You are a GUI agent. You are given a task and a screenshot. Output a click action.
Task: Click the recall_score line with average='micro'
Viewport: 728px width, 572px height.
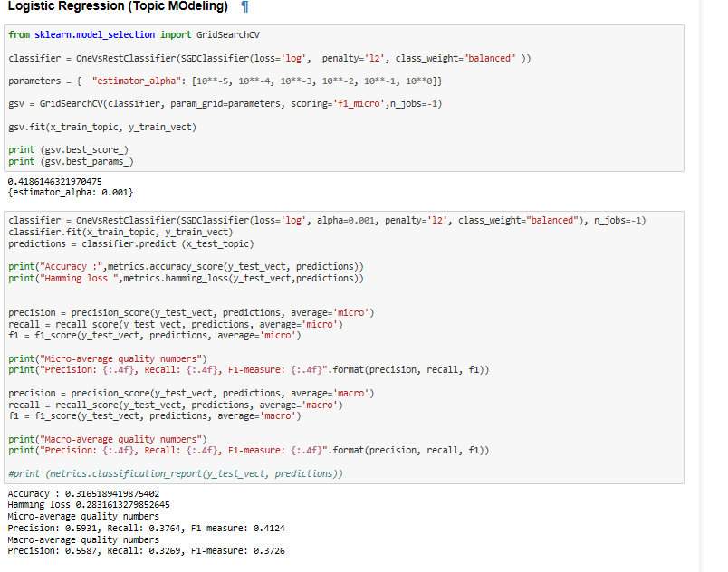click(176, 324)
